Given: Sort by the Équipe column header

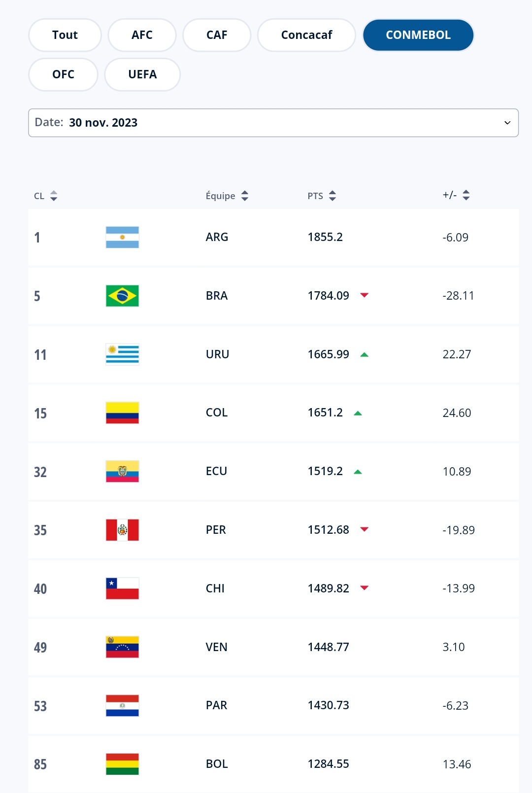Looking at the screenshot, I should pos(227,196).
